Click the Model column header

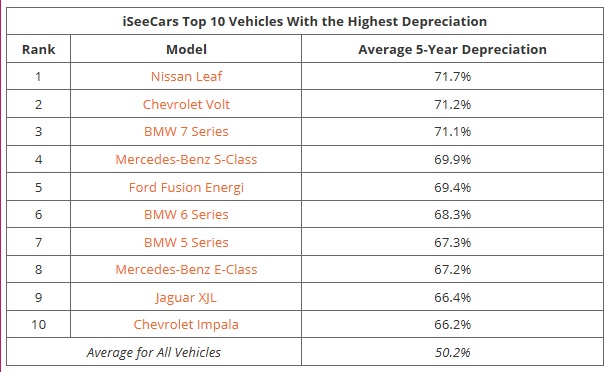(x=186, y=49)
